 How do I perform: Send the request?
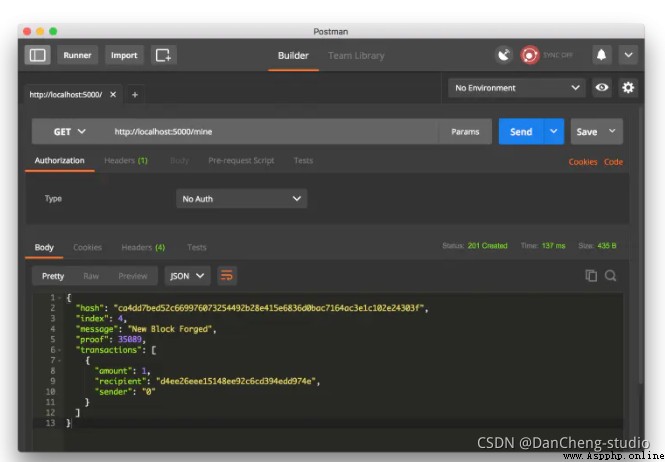[521, 132]
